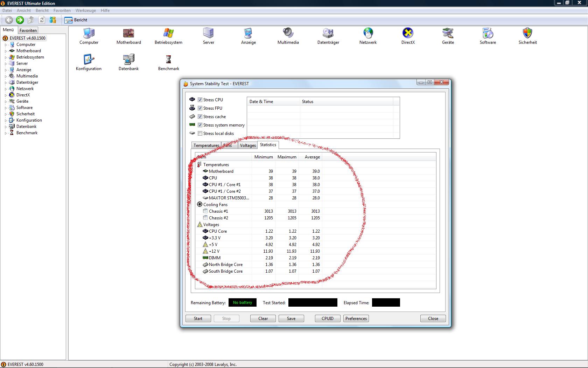
Task: Switch to the Voltages tab
Action: click(248, 145)
